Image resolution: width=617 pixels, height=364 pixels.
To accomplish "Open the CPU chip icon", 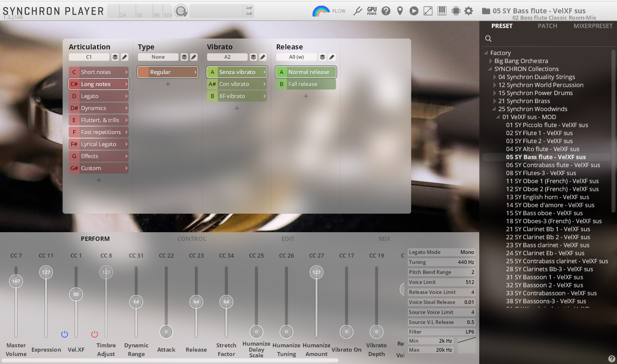I will click(456, 11).
